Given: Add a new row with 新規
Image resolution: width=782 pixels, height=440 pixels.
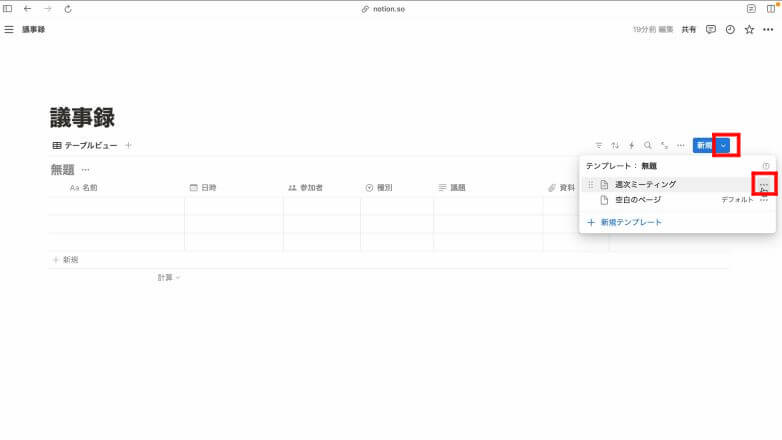Looking at the screenshot, I should tap(65, 259).
